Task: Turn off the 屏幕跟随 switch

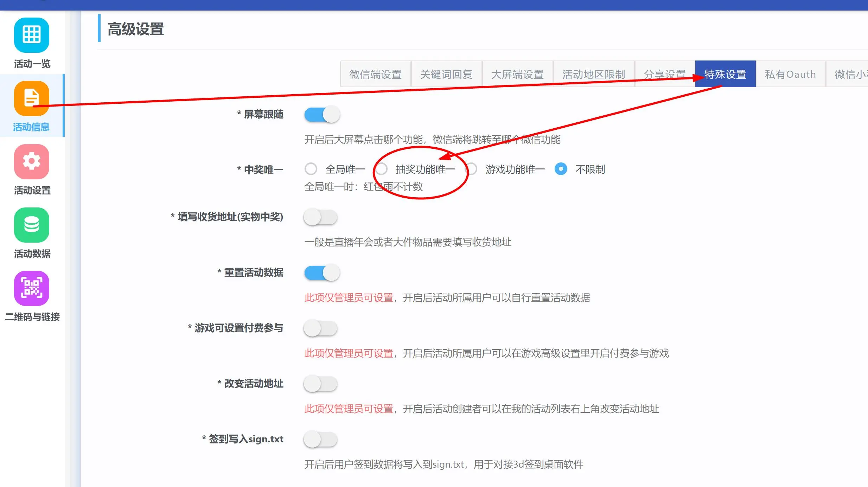Action: tap(322, 115)
